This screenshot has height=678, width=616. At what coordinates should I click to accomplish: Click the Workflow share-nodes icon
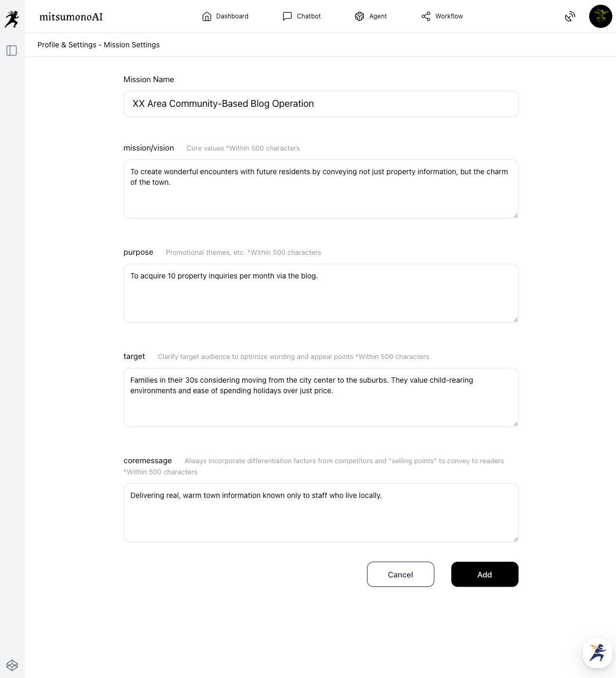[x=426, y=16]
